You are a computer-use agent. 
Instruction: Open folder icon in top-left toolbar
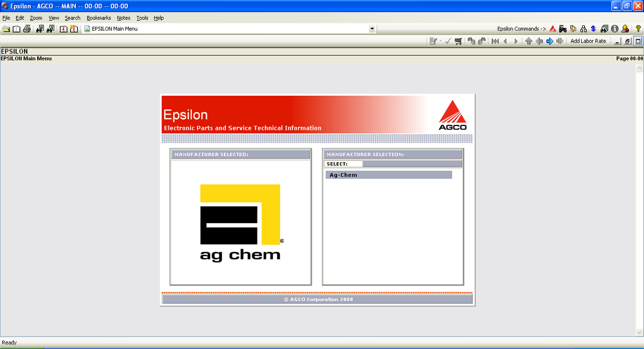coord(6,29)
